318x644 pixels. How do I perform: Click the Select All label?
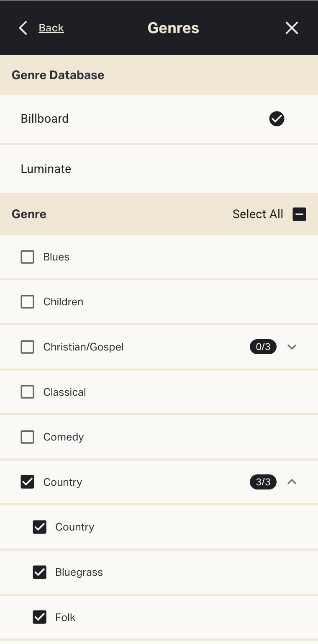(x=258, y=214)
